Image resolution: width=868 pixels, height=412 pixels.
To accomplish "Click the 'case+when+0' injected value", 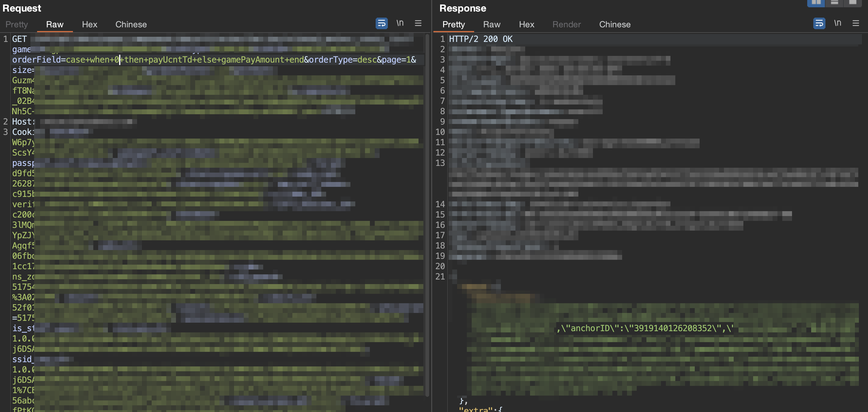I will click(x=93, y=60).
